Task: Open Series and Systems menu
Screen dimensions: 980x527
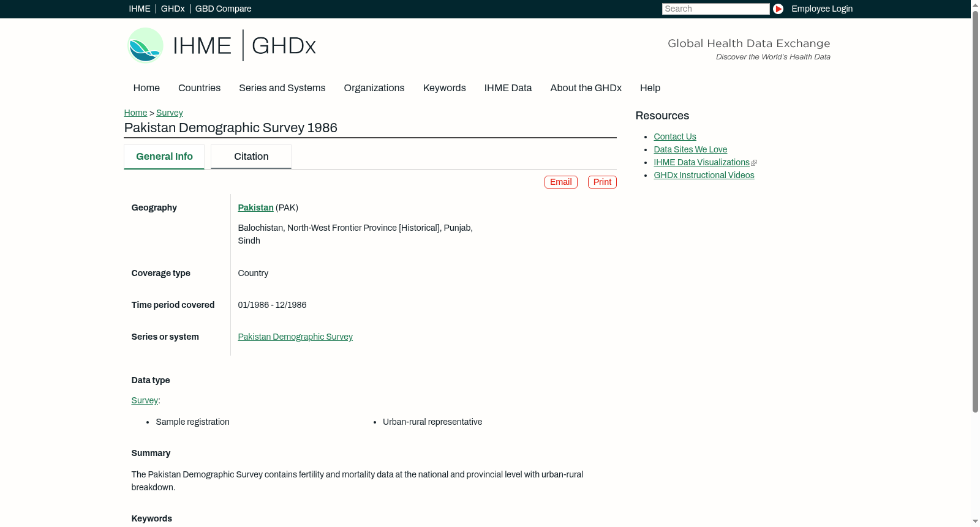Action: click(282, 88)
